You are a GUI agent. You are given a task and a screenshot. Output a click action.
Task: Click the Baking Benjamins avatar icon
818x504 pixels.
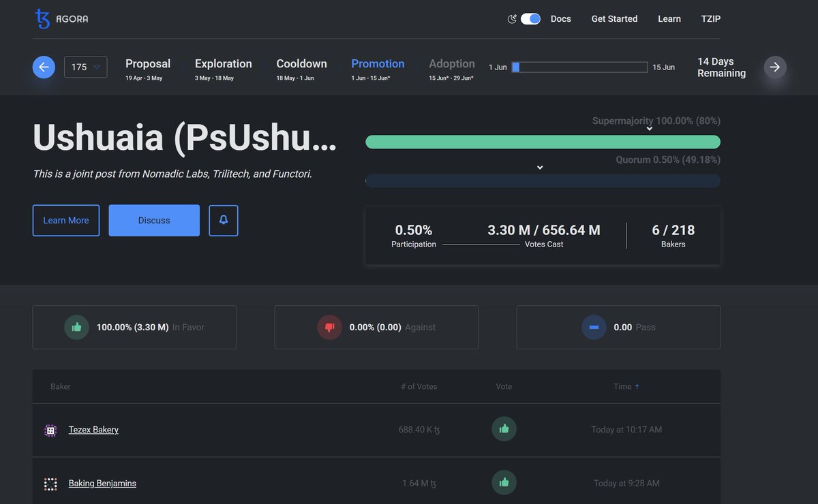(x=50, y=484)
